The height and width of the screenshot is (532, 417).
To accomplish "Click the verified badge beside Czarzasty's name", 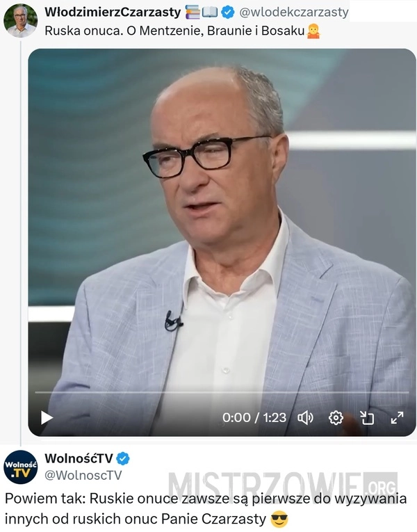I will pyautogui.click(x=228, y=13).
